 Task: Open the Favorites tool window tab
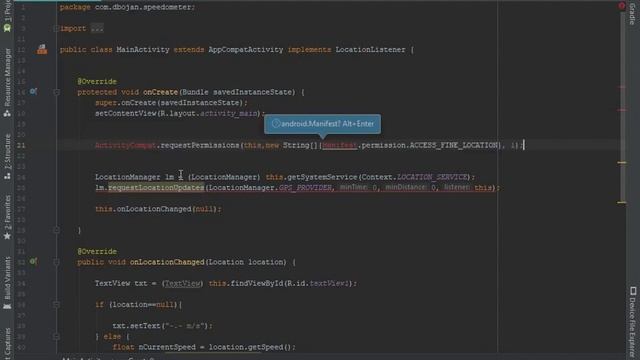click(x=7, y=213)
